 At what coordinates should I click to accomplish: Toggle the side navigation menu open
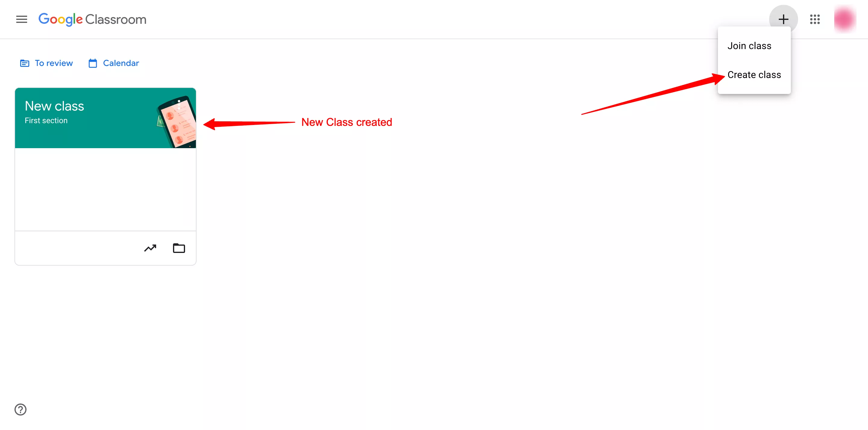pyautogui.click(x=20, y=19)
